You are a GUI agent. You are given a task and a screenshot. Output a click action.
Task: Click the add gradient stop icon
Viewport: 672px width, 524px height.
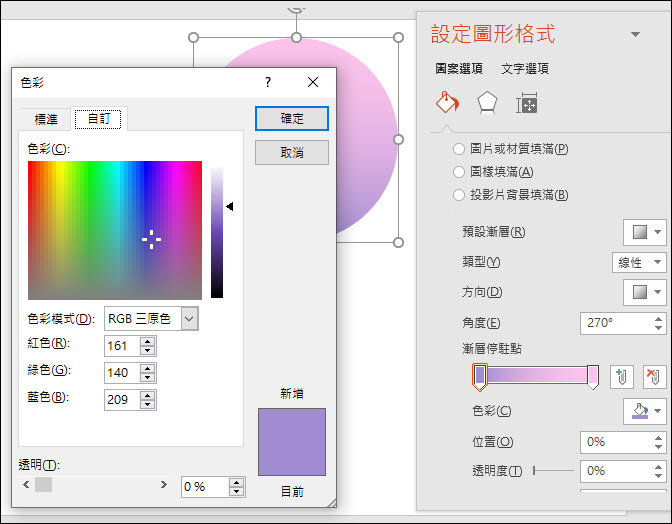pyautogui.click(x=621, y=377)
